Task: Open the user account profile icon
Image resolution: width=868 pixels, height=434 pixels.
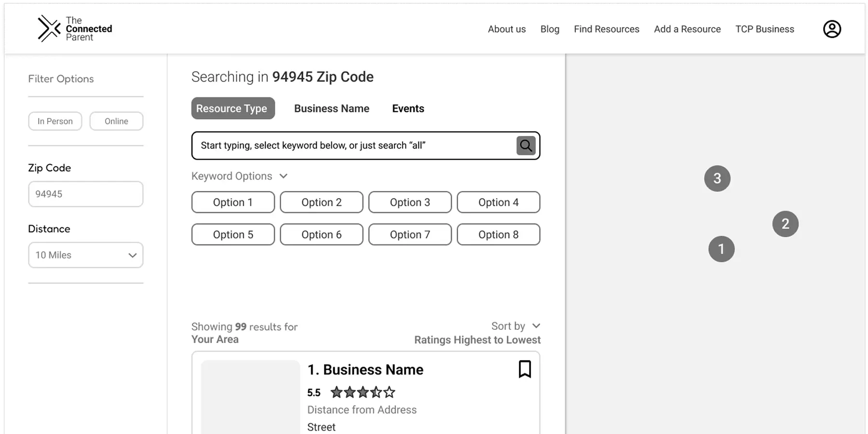Action: tap(832, 29)
